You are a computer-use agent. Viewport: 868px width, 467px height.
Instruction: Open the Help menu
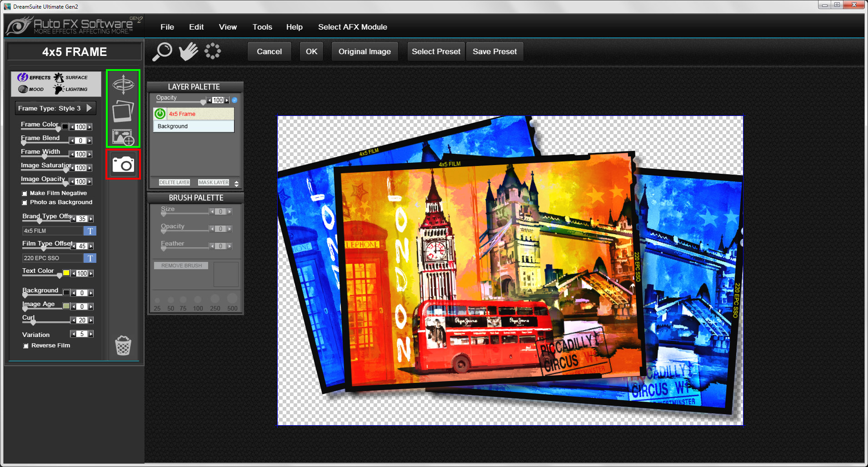point(294,27)
